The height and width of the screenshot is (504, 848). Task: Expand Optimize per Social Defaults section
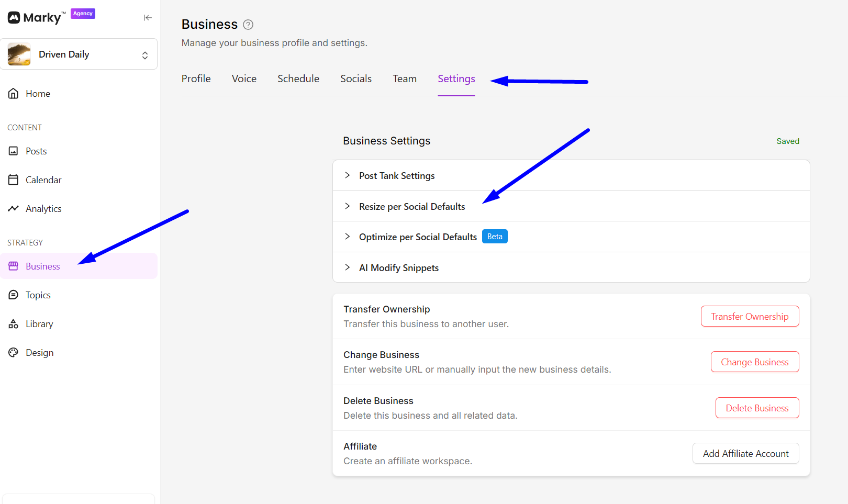click(348, 237)
